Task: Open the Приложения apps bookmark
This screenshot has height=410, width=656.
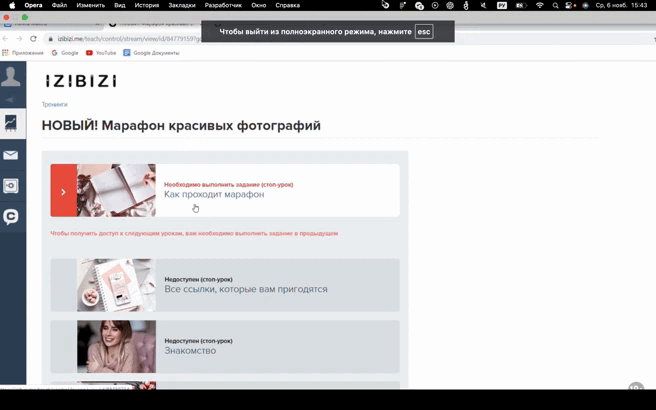Action: [23, 53]
